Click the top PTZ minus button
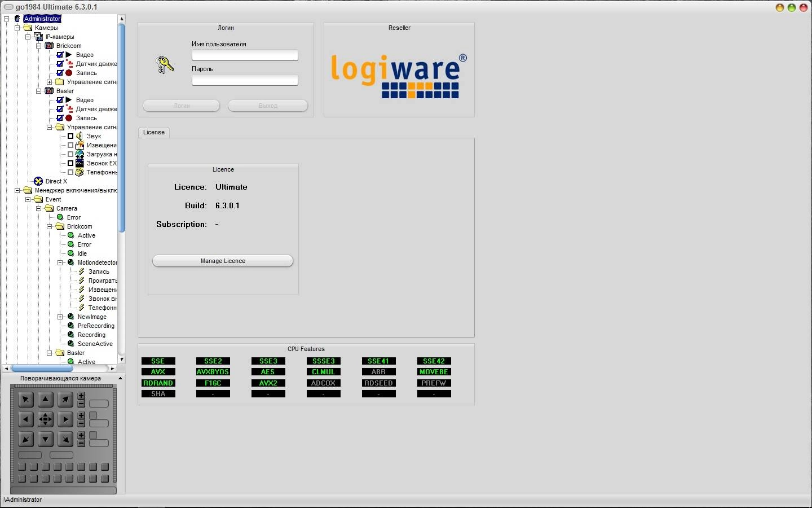Screen dimensions: 812x508 (81, 404)
